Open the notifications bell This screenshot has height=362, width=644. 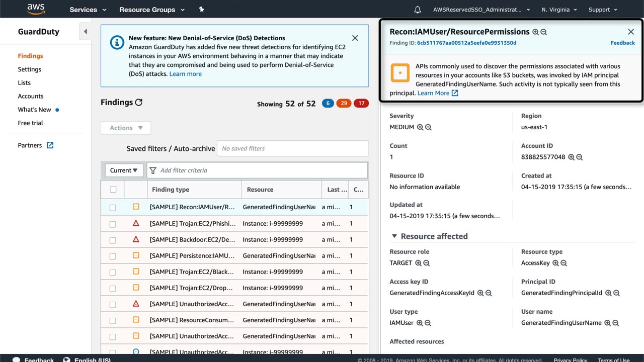[418, 10]
